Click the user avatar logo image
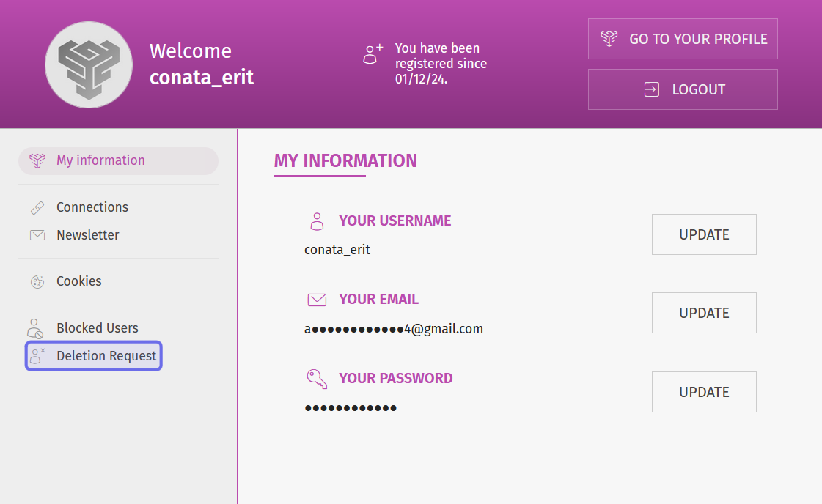This screenshot has width=822, height=504. (89, 64)
